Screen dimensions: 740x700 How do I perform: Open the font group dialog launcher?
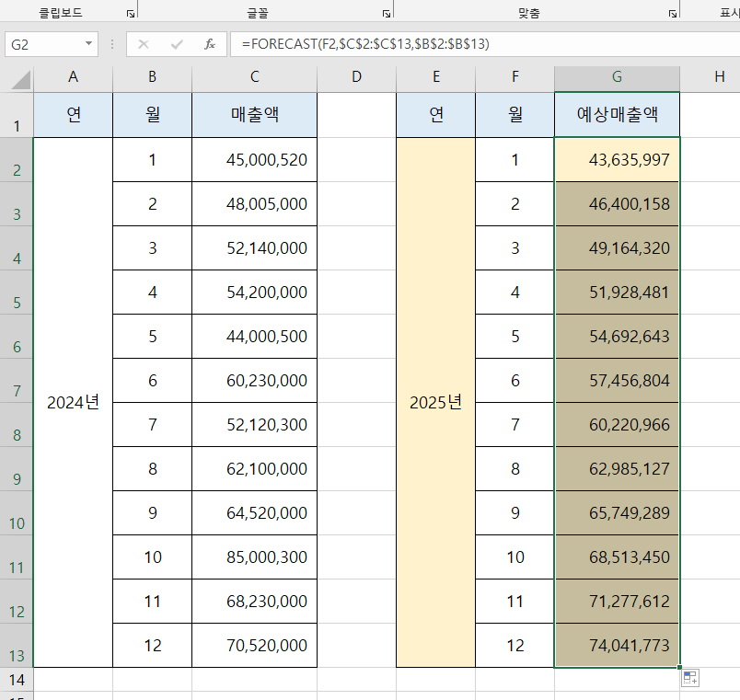pos(387,14)
